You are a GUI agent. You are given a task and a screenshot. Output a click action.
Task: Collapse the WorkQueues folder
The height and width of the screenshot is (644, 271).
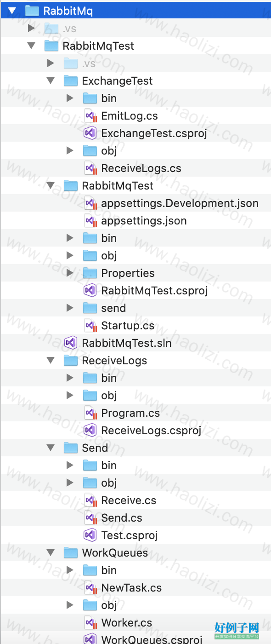tap(51, 553)
